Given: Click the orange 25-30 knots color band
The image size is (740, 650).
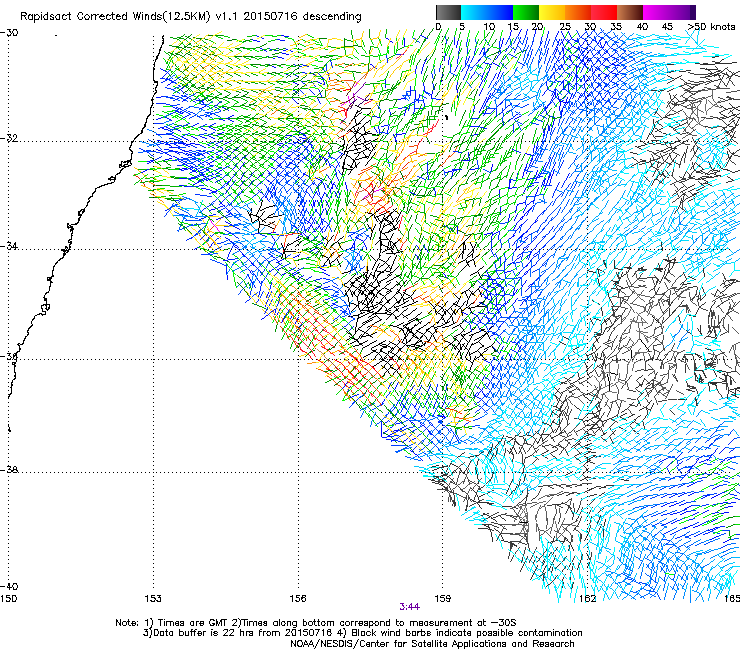Looking at the screenshot, I should click(x=578, y=12).
